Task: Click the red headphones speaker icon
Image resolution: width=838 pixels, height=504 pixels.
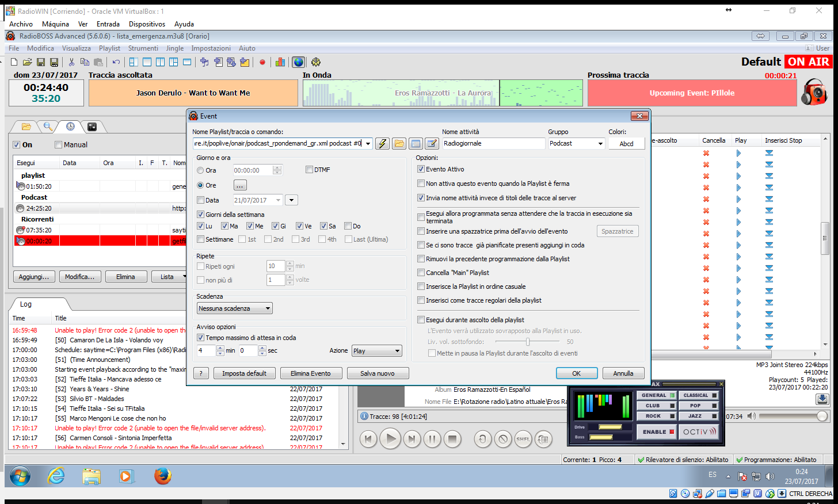Action: (814, 92)
